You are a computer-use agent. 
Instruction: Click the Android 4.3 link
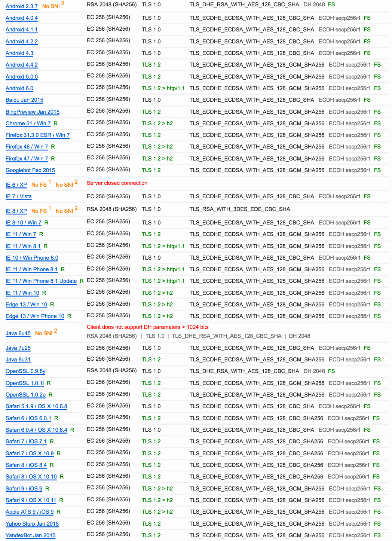click(19, 53)
